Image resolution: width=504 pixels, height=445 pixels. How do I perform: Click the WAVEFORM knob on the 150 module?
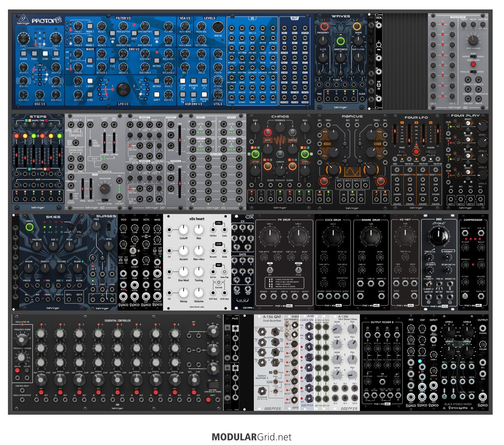pos(104,188)
